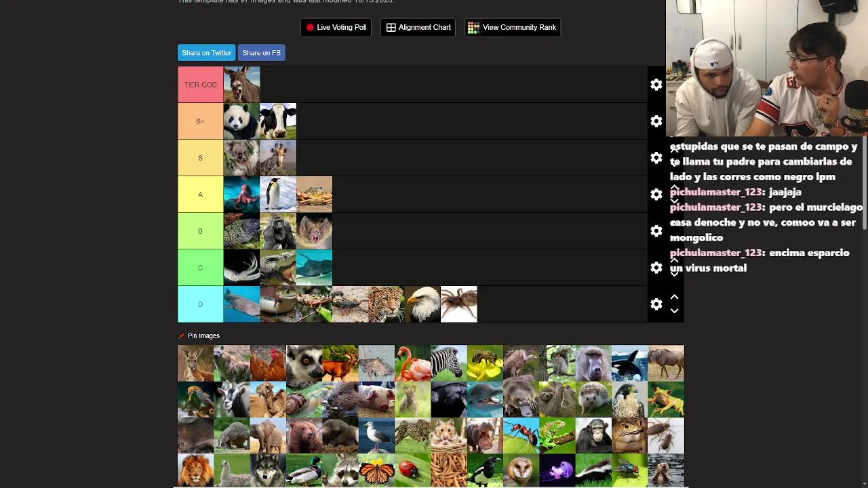Toggle Pin Images option
Image resolution: width=868 pixels, height=488 pixels.
tap(199, 335)
